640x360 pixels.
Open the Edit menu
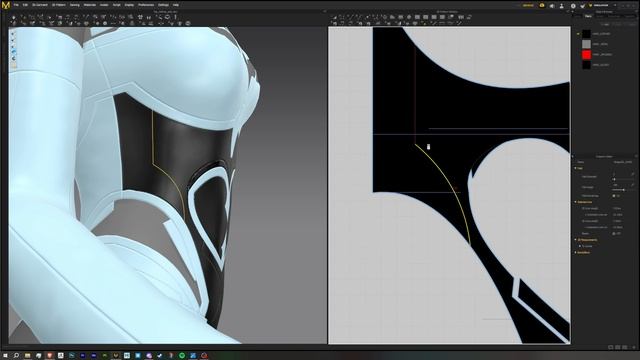pos(25,5)
